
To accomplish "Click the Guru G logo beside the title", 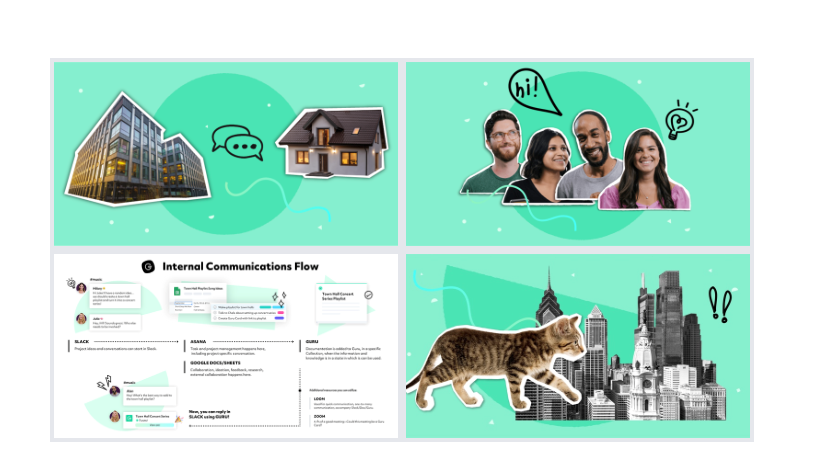I will 148,267.
